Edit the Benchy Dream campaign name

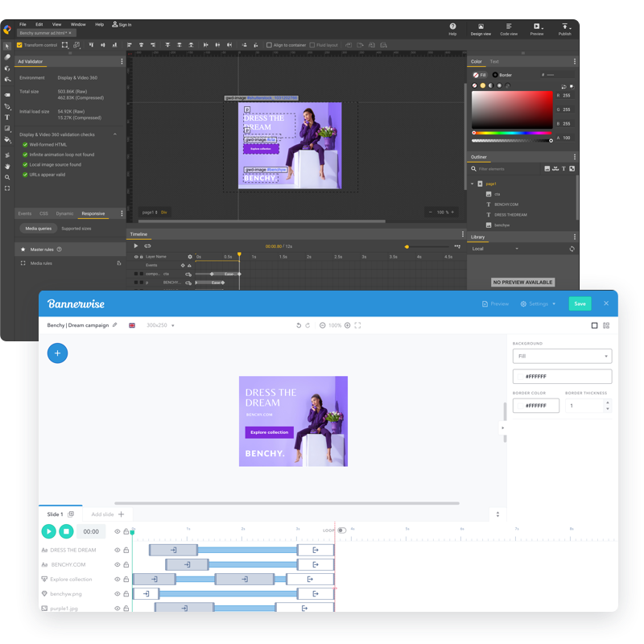[114, 325]
